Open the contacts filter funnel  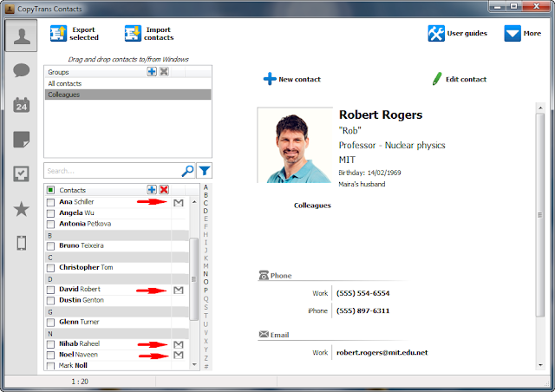coord(205,171)
